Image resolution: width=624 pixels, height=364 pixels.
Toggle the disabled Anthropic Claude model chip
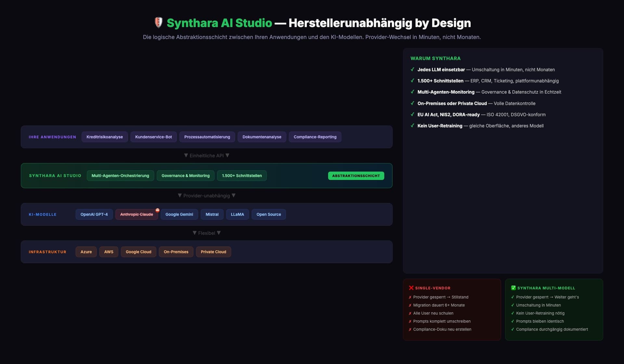[x=136, y=214]
